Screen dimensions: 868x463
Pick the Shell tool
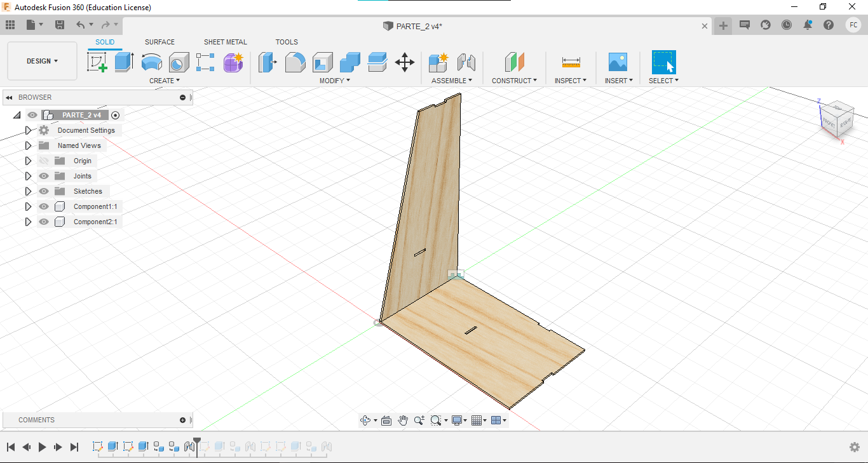323,62
